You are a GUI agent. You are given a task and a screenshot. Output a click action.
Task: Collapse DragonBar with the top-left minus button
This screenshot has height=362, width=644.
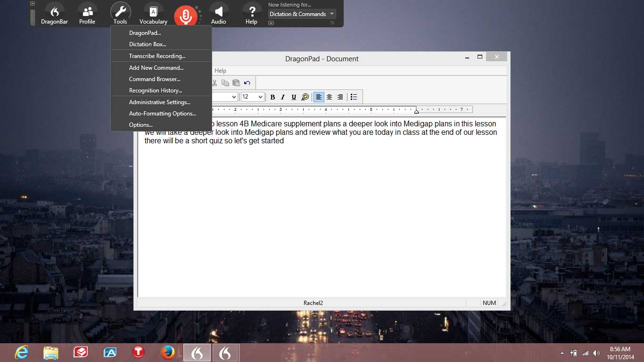[33, 3]
